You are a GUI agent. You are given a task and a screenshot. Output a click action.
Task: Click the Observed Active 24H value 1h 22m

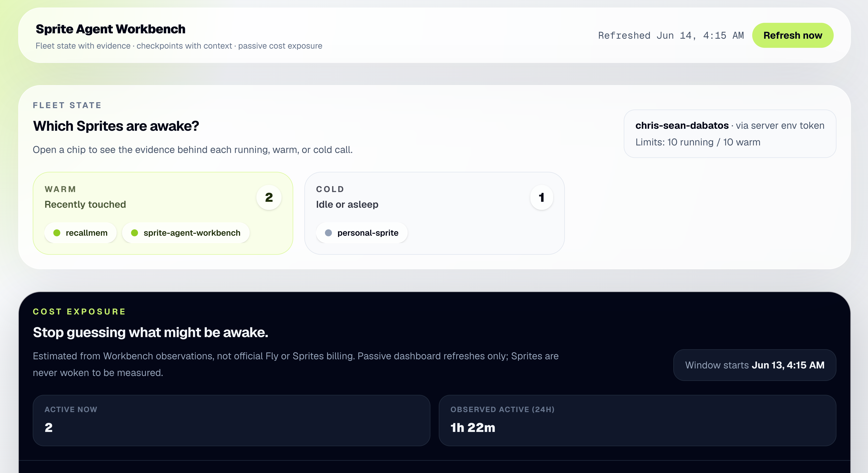pos(473,428)
